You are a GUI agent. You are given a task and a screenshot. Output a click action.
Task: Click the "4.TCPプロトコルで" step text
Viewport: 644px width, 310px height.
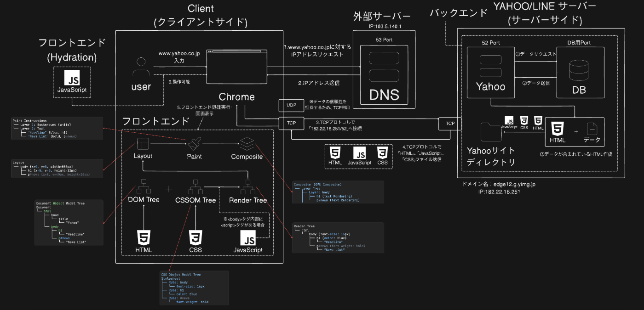tap(422, 147)
